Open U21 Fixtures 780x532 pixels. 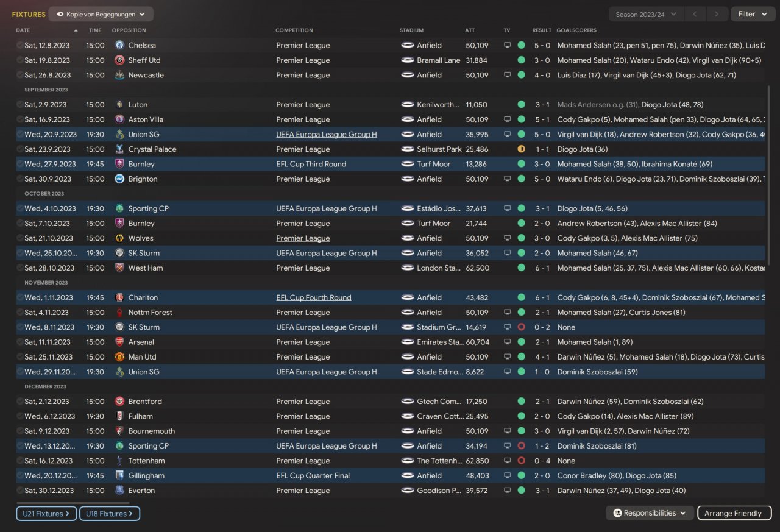point(46,514)
